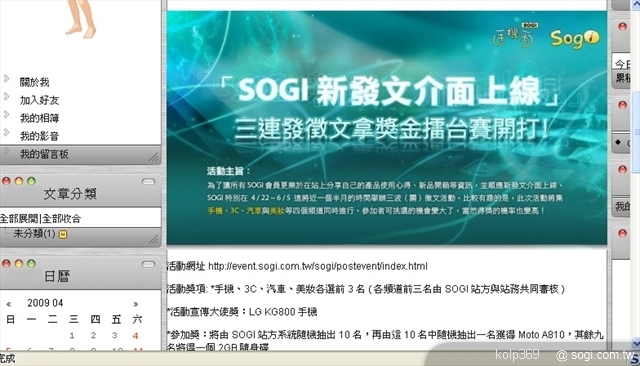This screenshot has width=640, height=366.
Task: Expand all categories via 全部展開
Action: pos(19,219)
